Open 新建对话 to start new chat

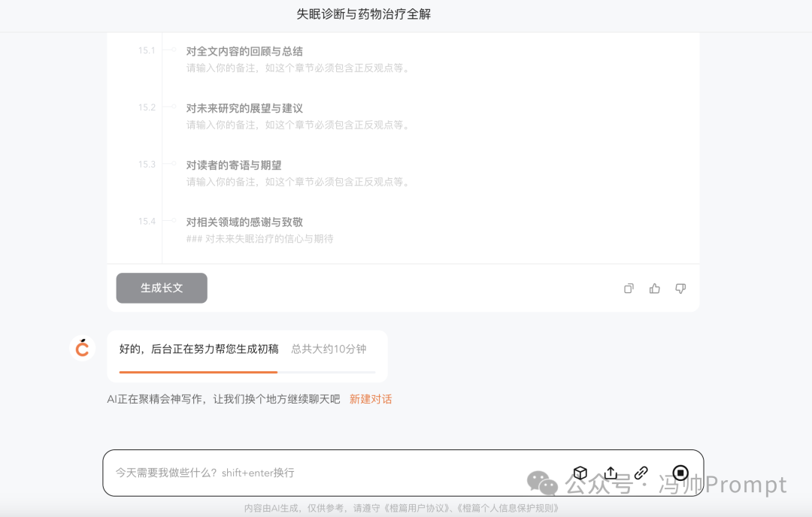[370, 398]
